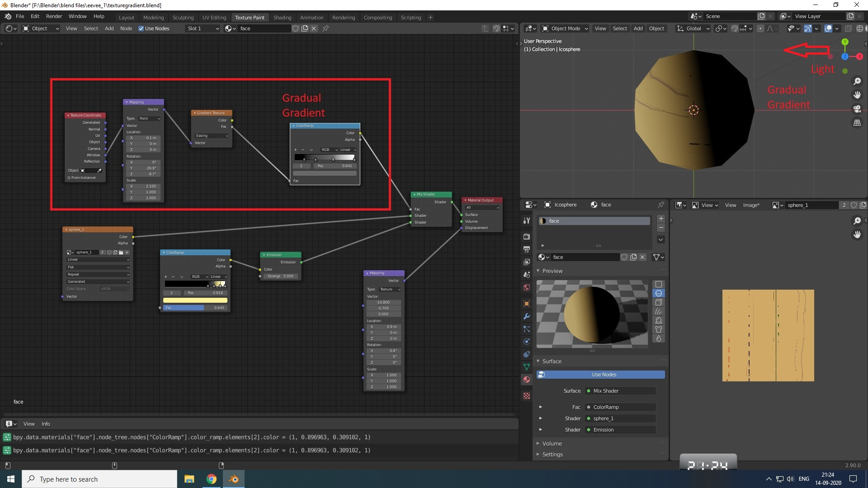Set material preview shape to Shader Ball
868x488 pixels.
point(659,320)
